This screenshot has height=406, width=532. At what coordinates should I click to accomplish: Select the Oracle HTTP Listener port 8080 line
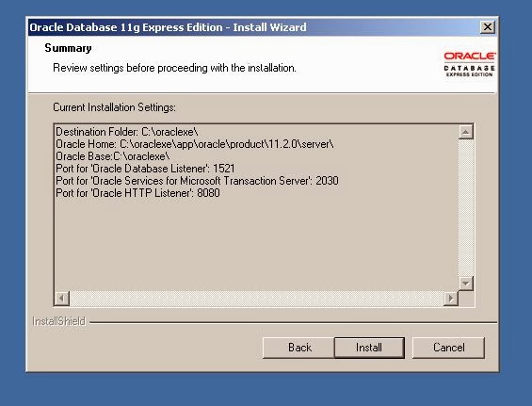137,193
